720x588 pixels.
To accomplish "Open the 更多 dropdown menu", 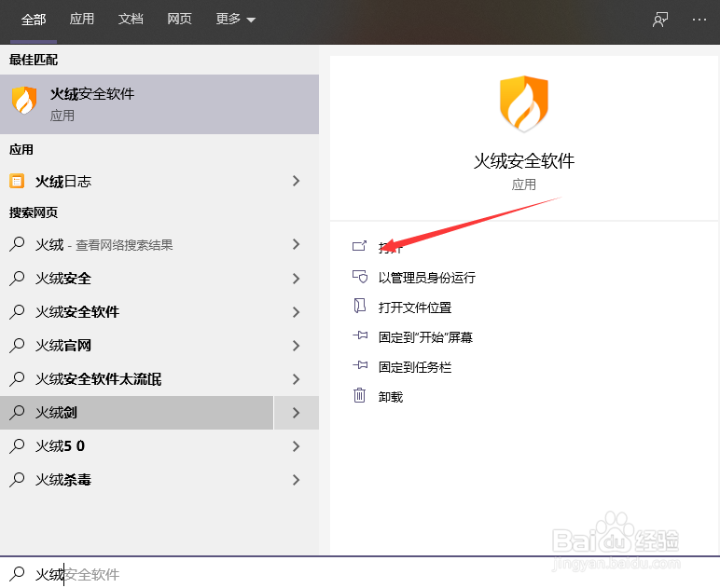I will (x=235, y=19).
